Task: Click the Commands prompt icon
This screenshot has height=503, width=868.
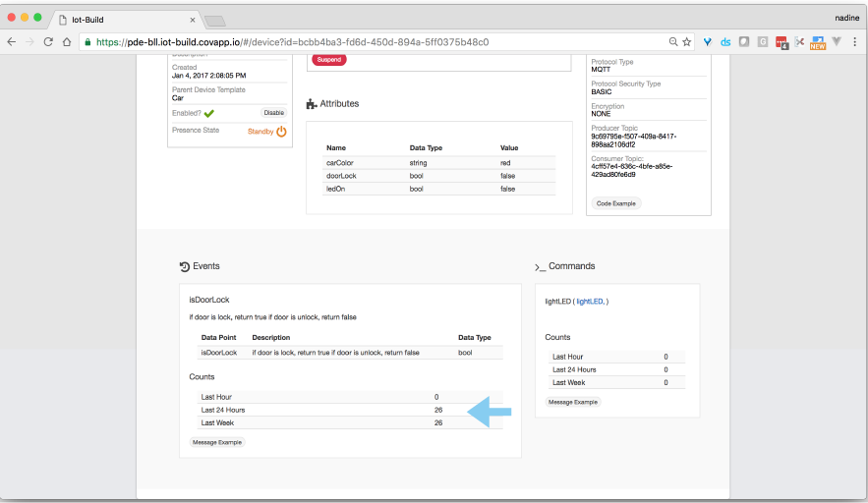Action: click(x=540, y=266)
